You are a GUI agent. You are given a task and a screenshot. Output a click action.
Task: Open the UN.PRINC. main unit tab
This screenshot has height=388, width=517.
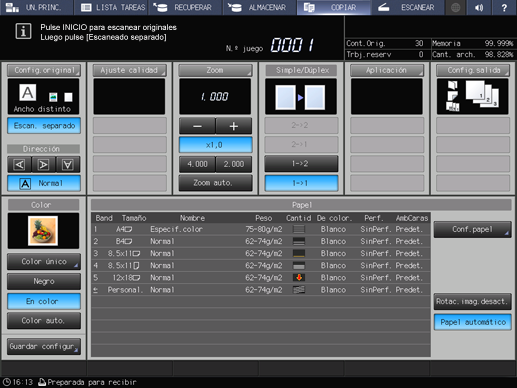(37, 7)
